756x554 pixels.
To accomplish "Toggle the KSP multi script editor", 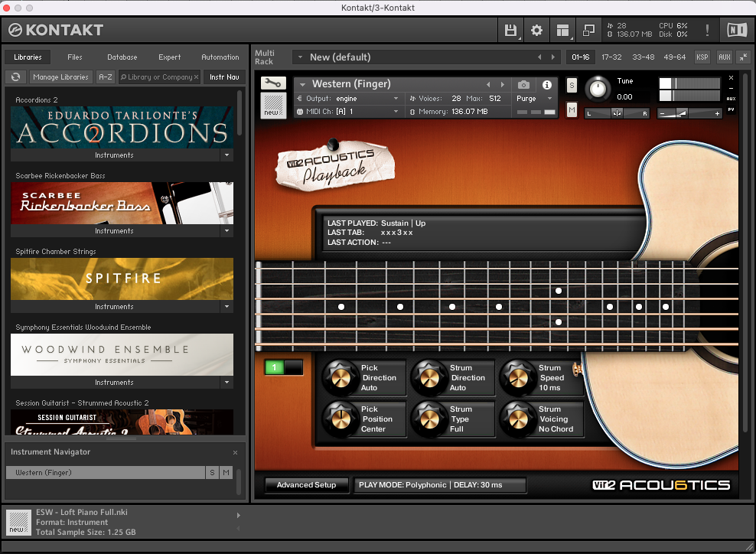I will (702, 57).
